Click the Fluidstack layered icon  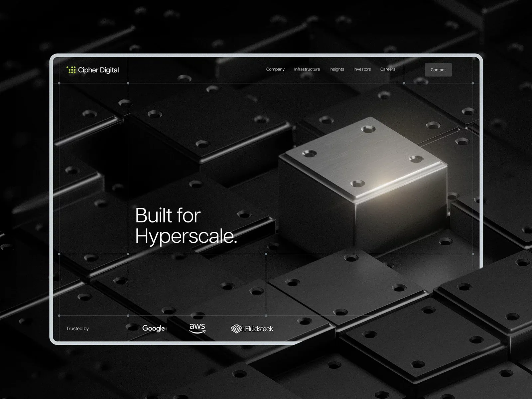236,329
